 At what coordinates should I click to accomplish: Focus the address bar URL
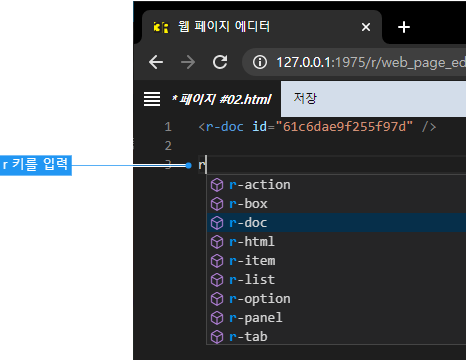[x=371, y=62]
